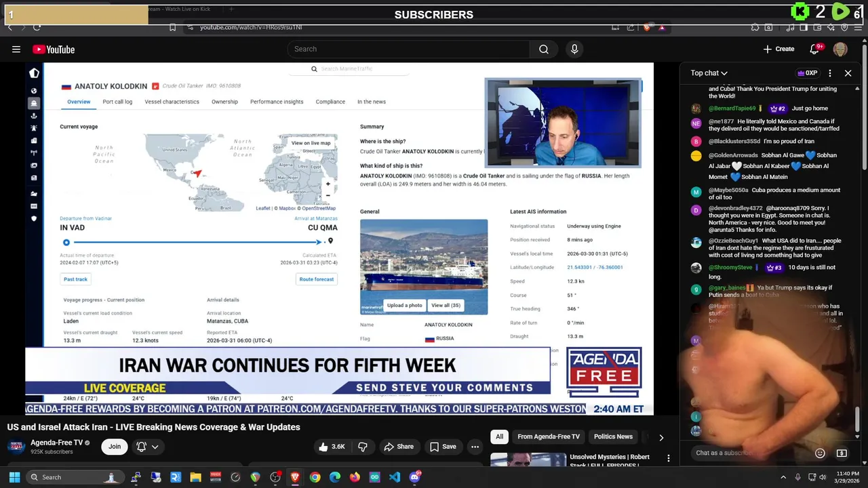Focus the YouTube search field
This screenshot has width=868, height=488.
tap(409, 49)
